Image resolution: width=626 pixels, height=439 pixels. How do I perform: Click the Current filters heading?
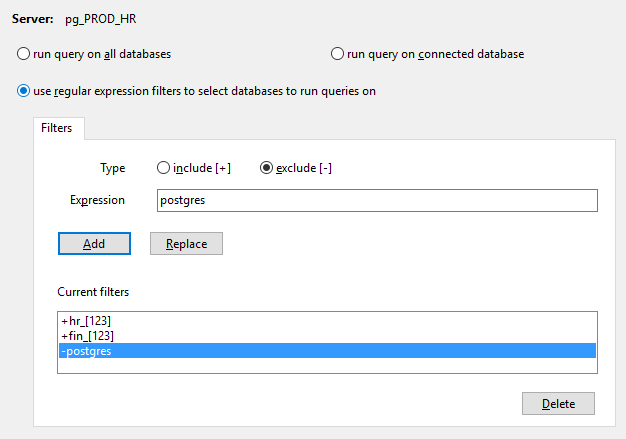tap(93, 292)
